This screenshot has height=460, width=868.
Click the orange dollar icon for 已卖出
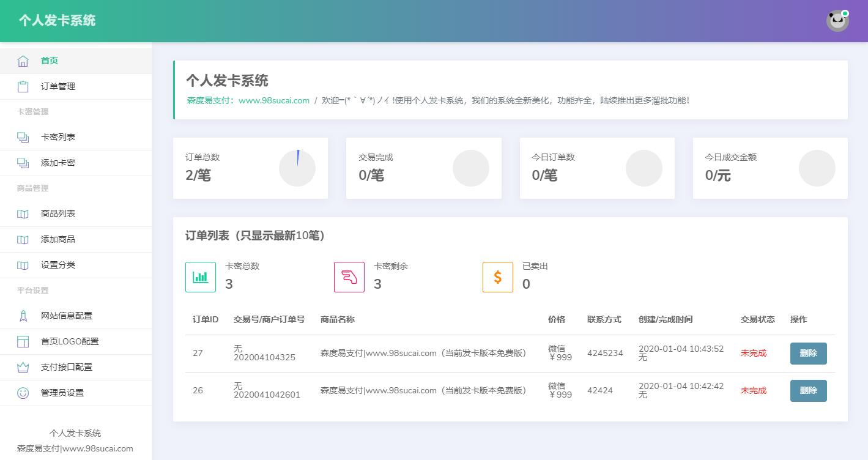498,277
